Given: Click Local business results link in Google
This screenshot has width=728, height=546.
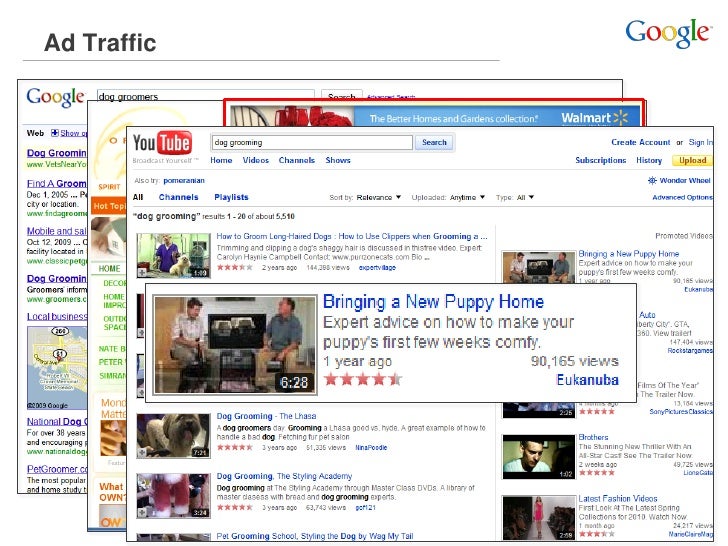Looking at the screenshot, I should pos(57,316).
